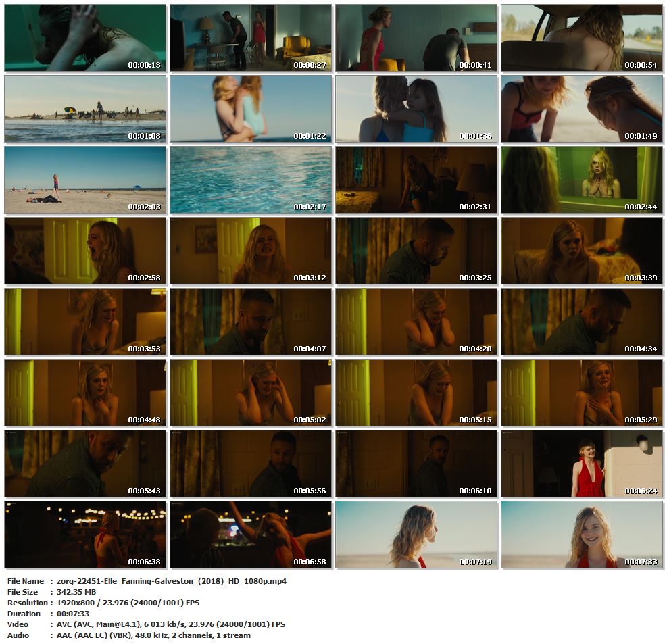Open the dark room frame at 00:02:31

[x=416, y=180]
